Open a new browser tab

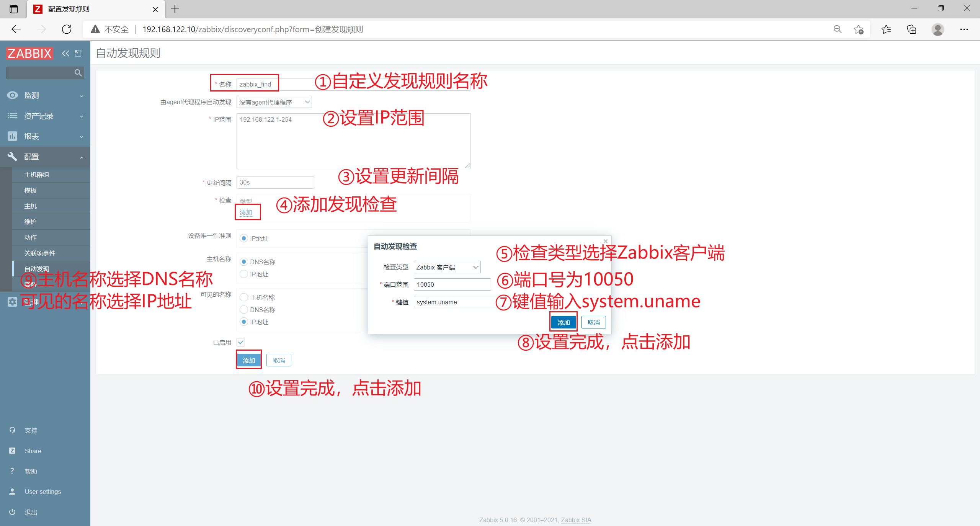tap(175, 9)
